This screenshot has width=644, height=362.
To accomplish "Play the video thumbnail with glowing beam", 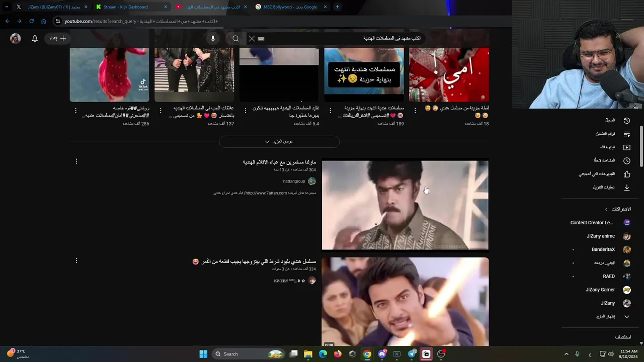I will point(405,302).
